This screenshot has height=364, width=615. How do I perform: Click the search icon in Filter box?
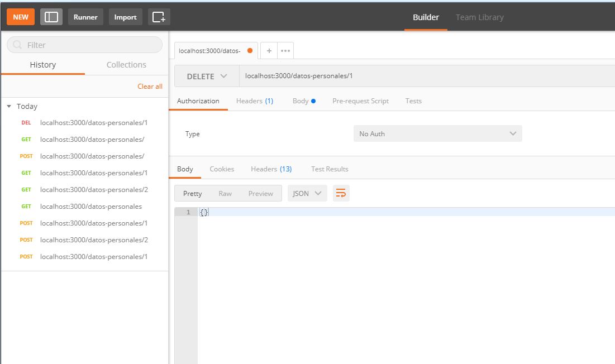pyautogui.click(x=17, y=45)
